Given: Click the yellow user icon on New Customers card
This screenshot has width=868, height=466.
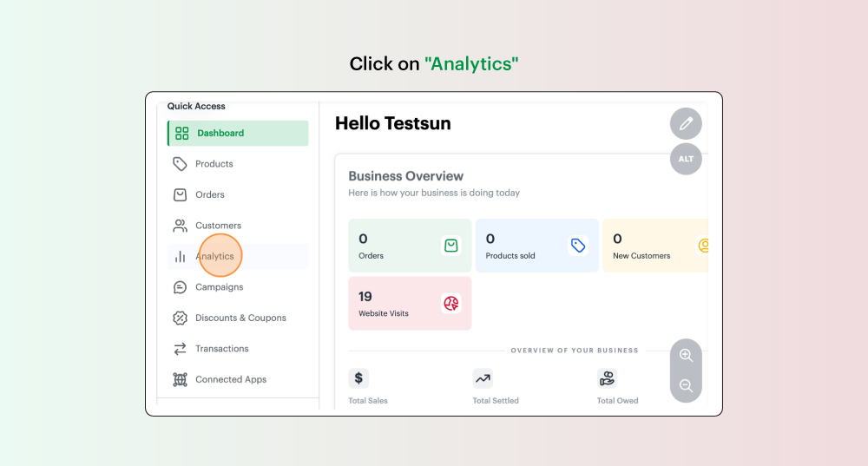Looking at the screenshot, I should pos(703,246).
